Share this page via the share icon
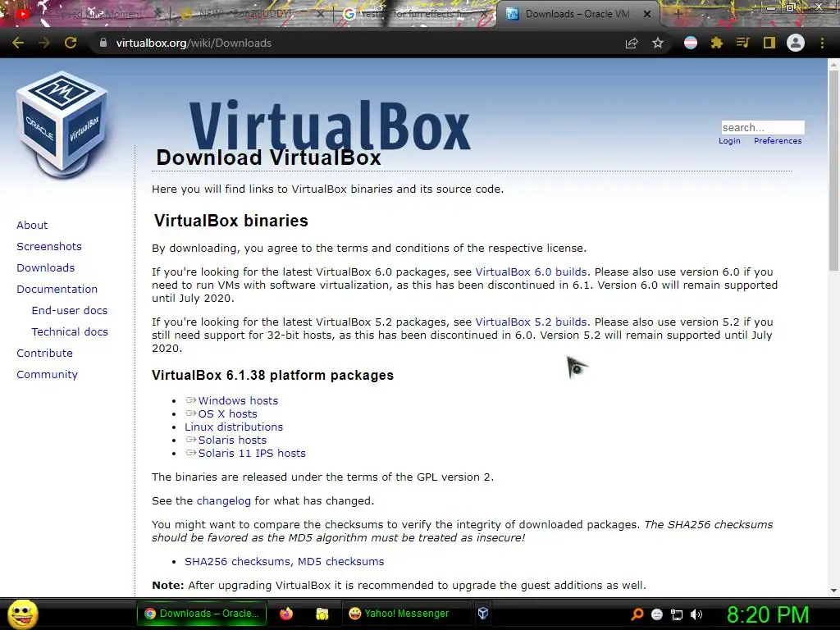840x630 pixels. pyautogui.click(x=632, y=43)
